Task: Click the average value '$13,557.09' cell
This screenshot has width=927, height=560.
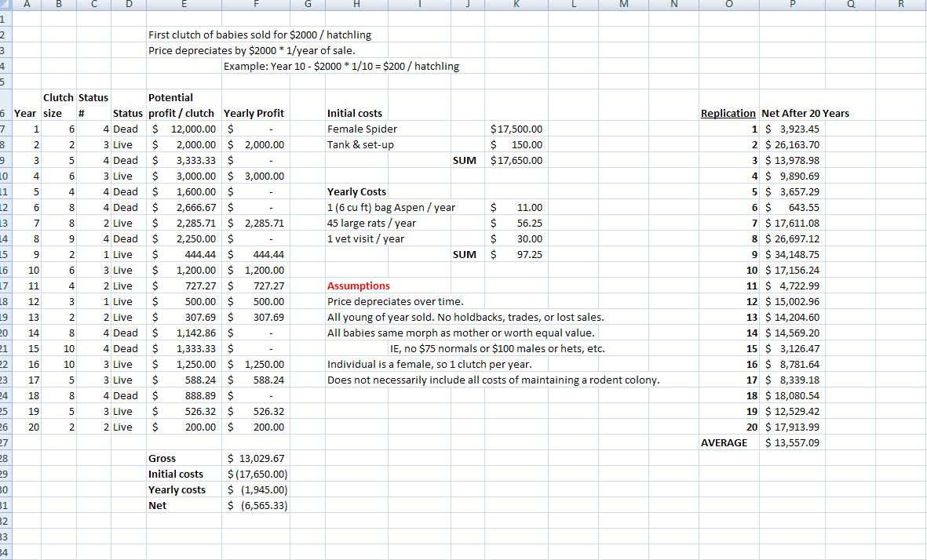Action: click(792, 443)
